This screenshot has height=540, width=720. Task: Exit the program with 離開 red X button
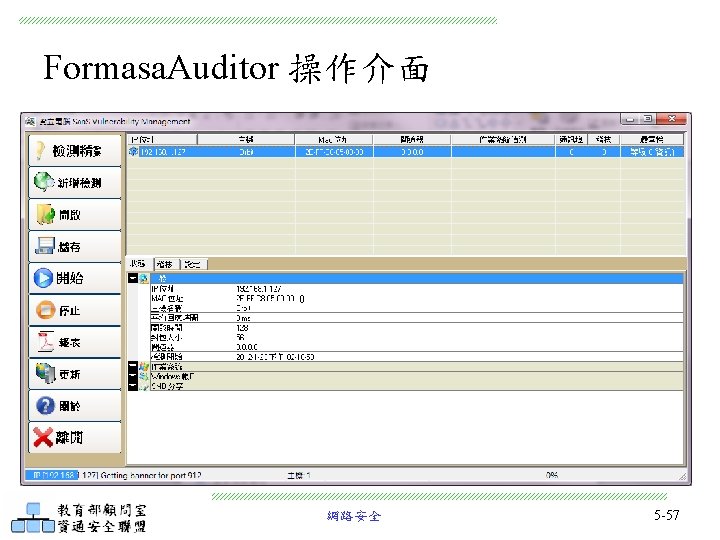coord(75,437)
